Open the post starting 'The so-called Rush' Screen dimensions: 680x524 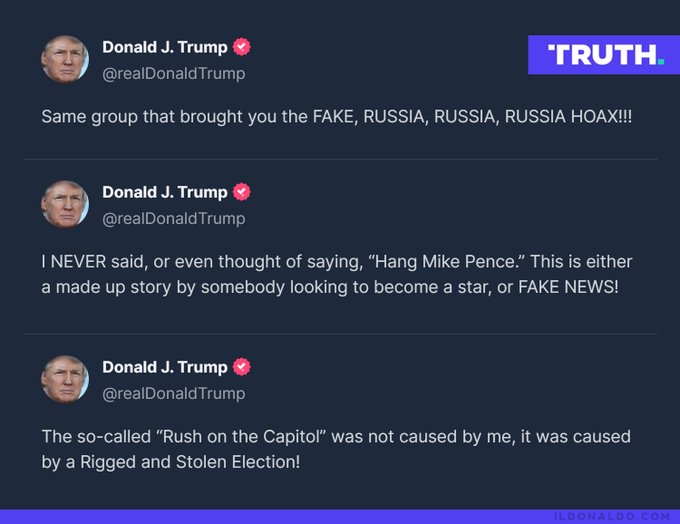[336, 449]
